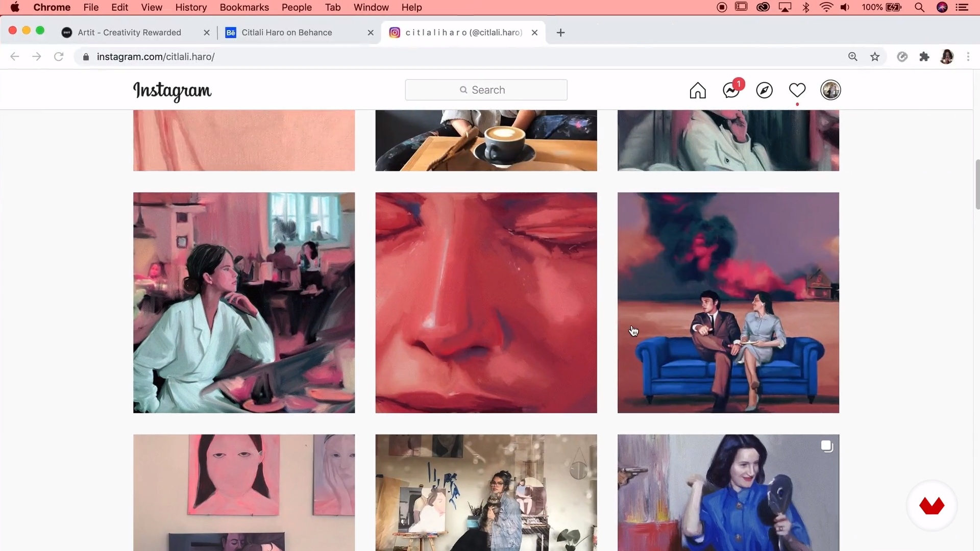Open the Help menu
This screenshot has width=980, height=551.
click(411, 7)
